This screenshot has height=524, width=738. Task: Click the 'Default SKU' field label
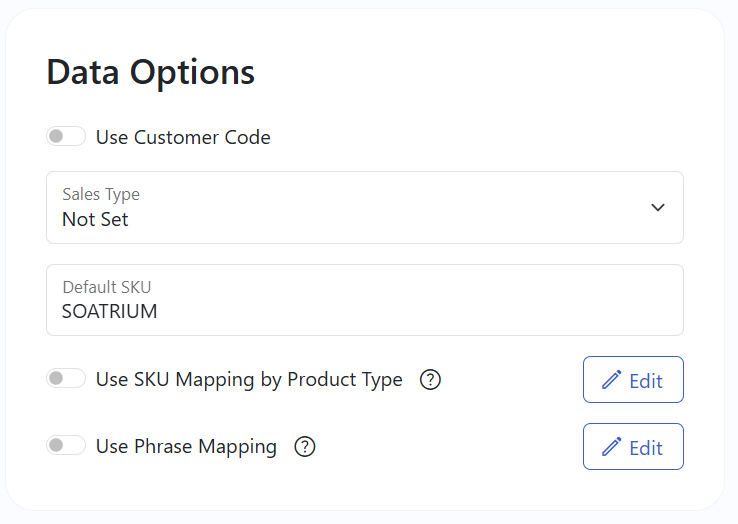click(x=106, y=287)
